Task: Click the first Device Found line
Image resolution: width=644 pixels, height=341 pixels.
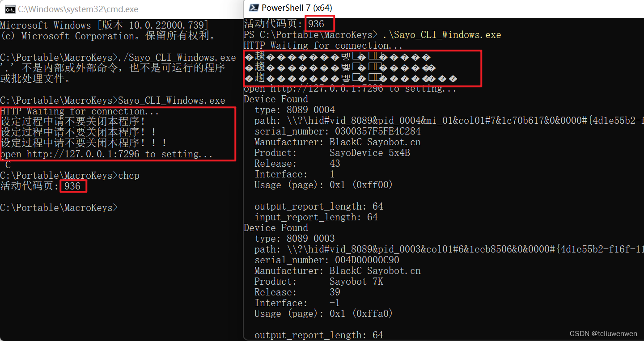Action: click(x=275, y=99)
